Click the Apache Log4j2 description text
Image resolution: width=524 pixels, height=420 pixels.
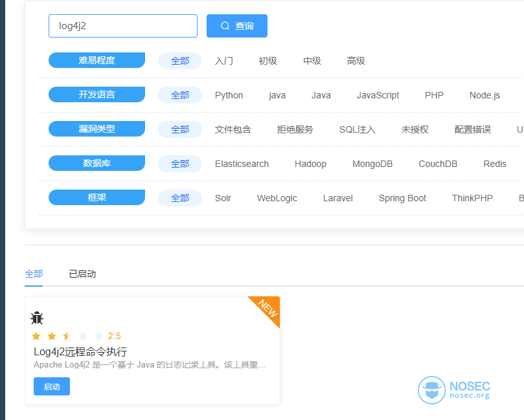coord(150,365)
